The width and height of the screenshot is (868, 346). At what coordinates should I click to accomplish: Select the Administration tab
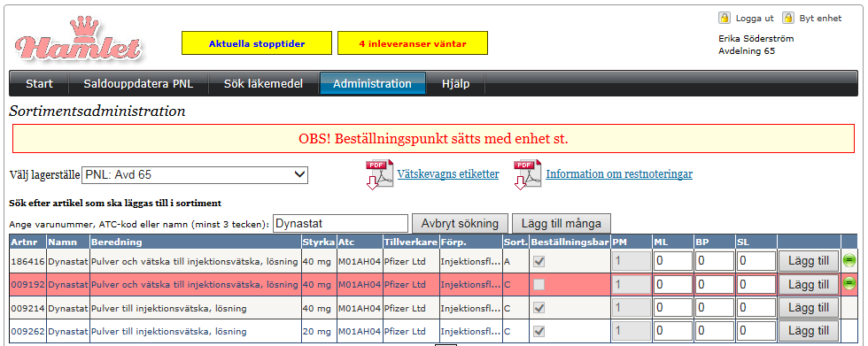tap(373, 84)
